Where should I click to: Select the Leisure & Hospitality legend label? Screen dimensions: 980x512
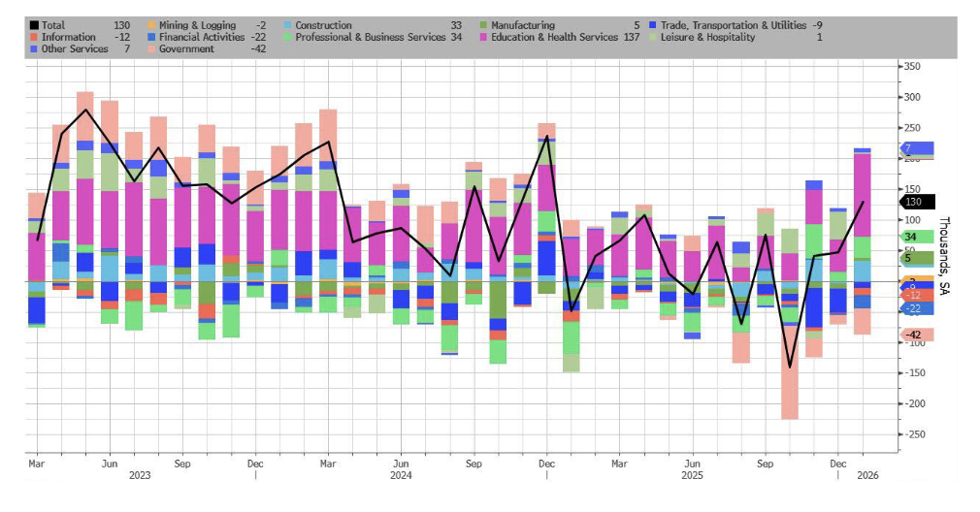708,38
